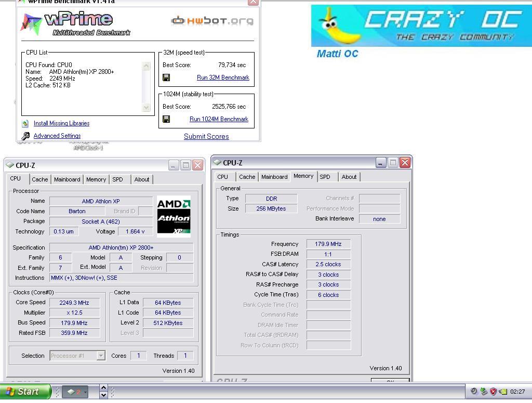Open About tab in left CPU-Z
Viewport: 532px width, 403px height.
tap(142, 179)
